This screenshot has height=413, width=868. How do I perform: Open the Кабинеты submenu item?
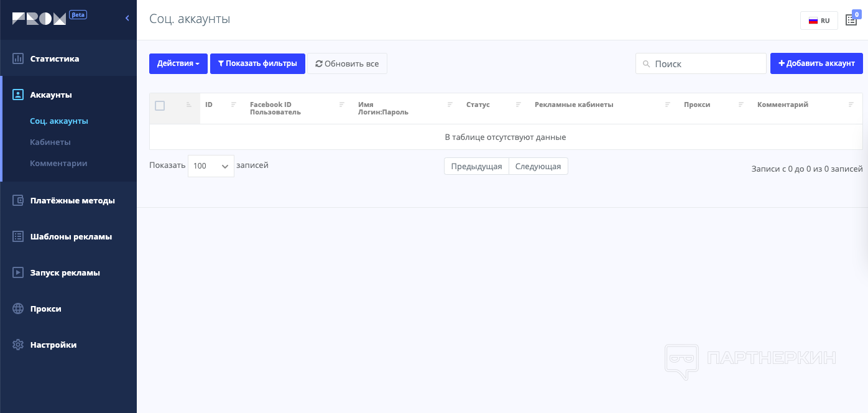click(50, 142)
